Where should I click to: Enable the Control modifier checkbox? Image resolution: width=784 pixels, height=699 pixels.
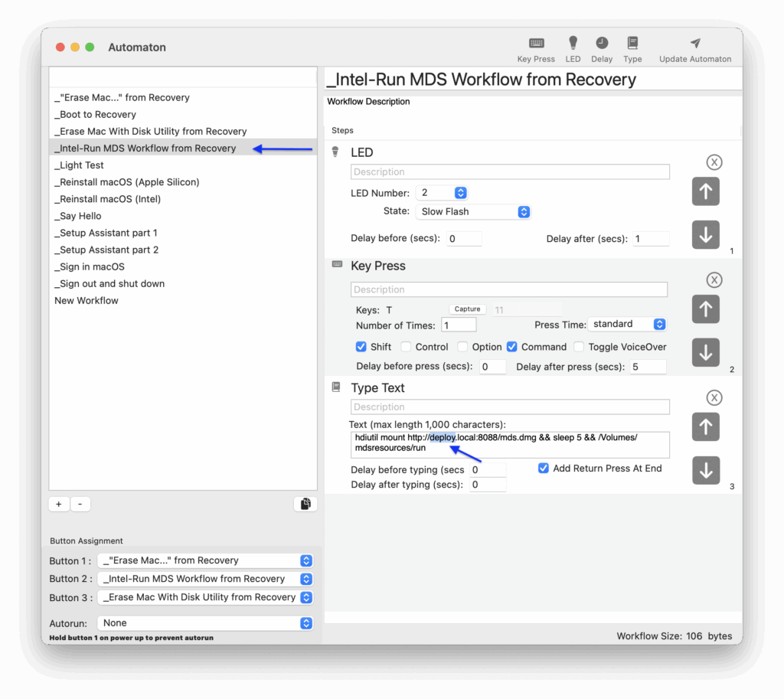click(406, 347)
